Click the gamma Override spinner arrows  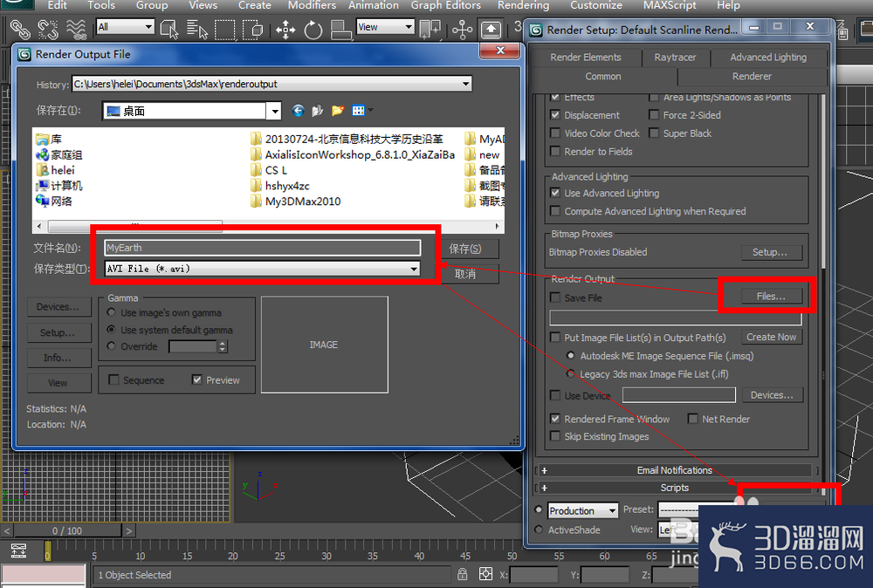[x=222, y=346]
